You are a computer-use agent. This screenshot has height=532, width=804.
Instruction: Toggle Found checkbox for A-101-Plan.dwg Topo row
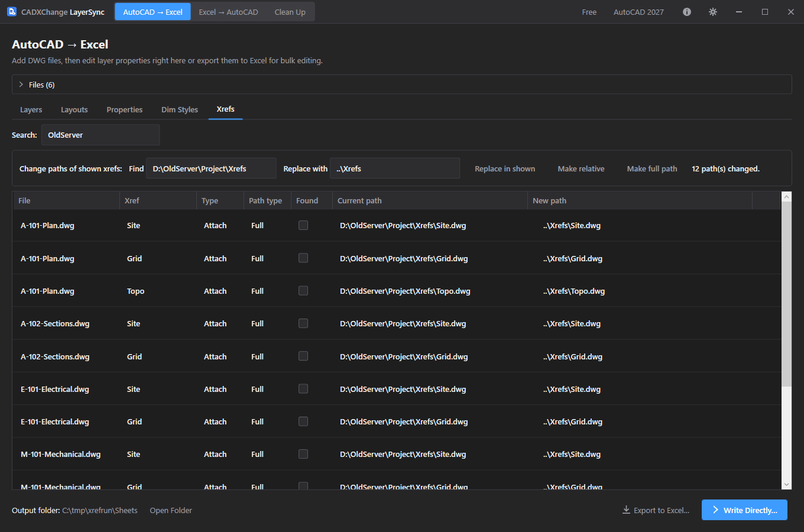tap(303, 291)
